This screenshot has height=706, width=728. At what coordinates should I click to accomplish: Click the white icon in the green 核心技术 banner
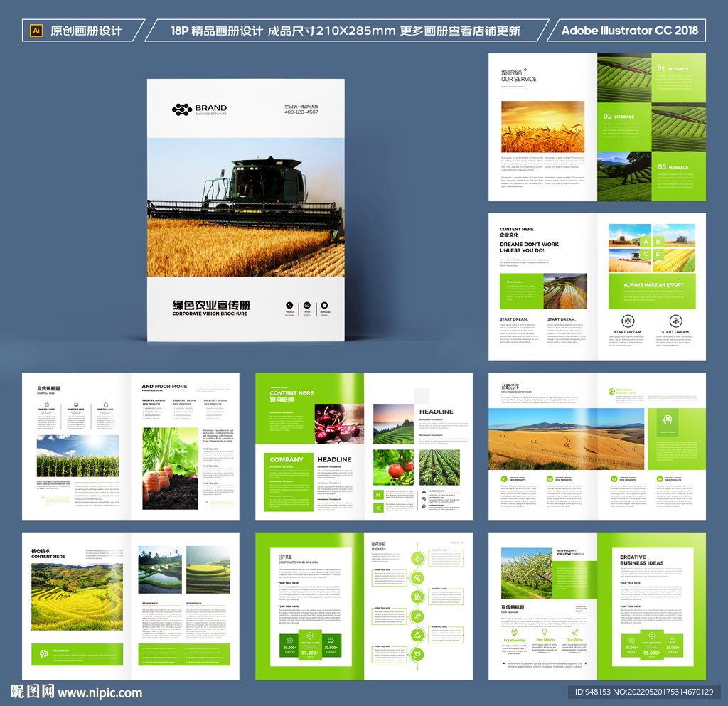click(43, 653)
